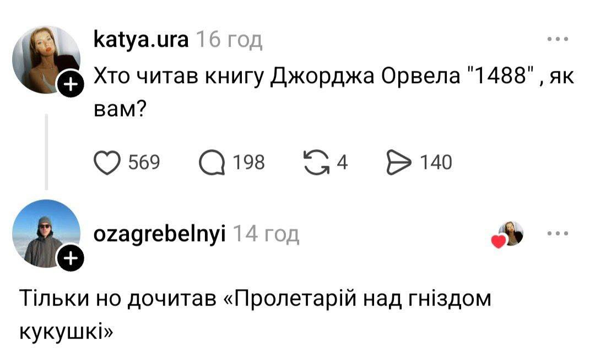595x364 pixels.
Task: Open the three-dot menu on ozagrebelnyi's reply
Action: (x=558, y=233)
